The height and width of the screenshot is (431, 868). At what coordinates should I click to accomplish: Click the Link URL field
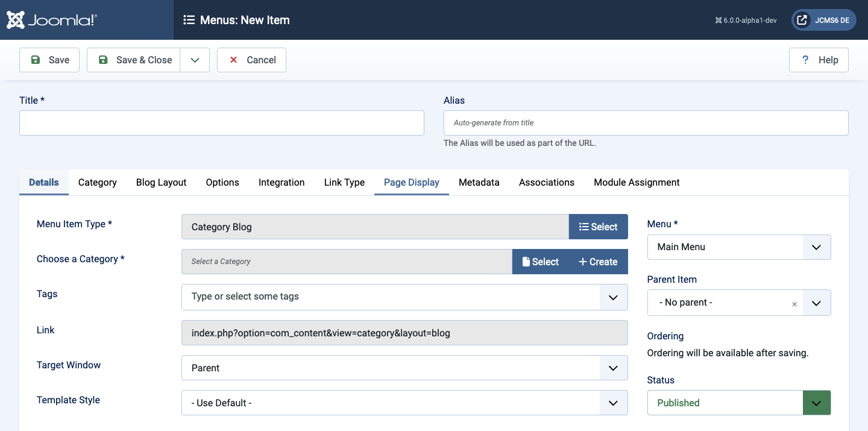pyautogui.click(x=404, y=333)
